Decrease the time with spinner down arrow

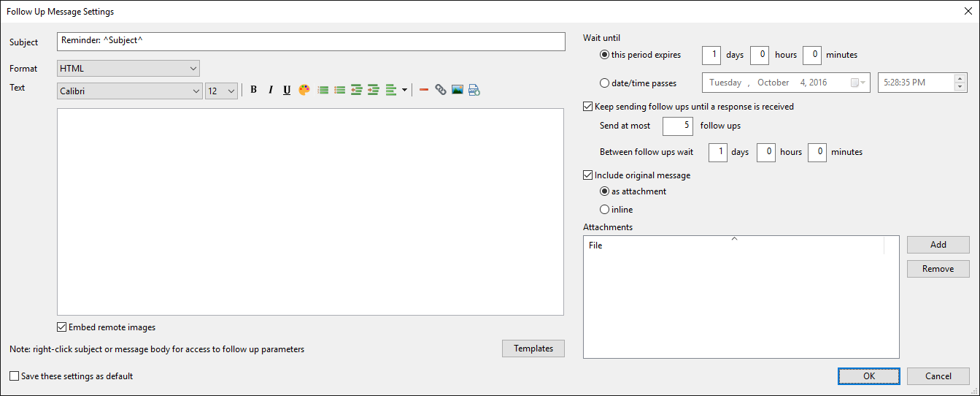pyautogui.click(x=960, y=87)
